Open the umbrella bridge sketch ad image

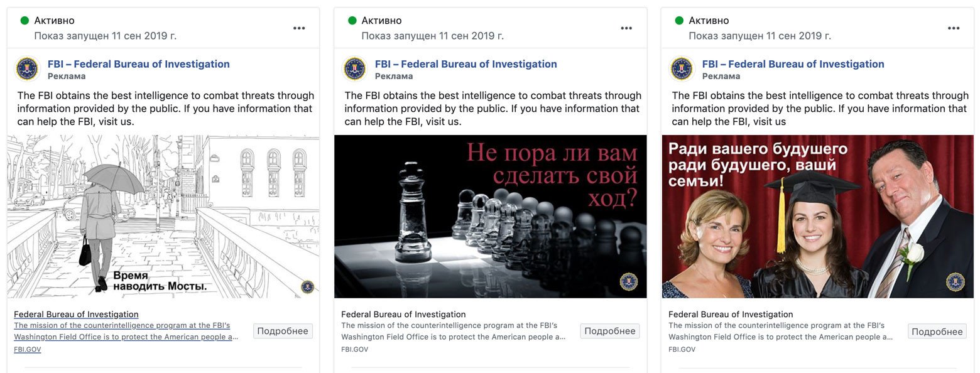click(x=163, y=217)
